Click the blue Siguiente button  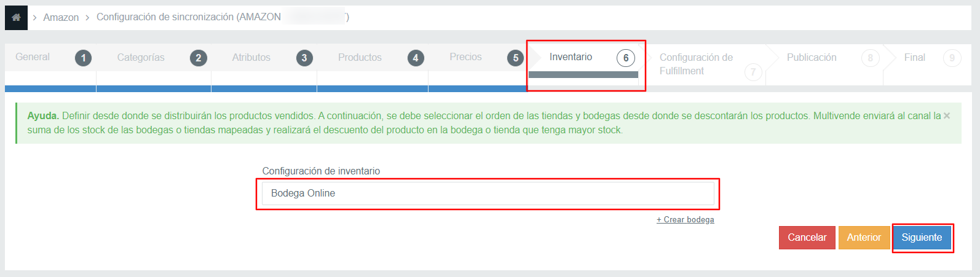click(x=922, y=238)
